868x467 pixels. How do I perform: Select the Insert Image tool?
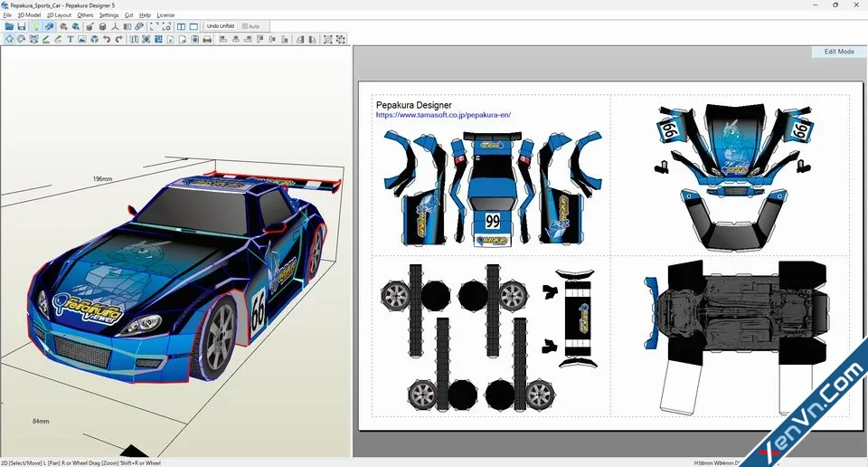pyautogui.click(x=82, y=39)
